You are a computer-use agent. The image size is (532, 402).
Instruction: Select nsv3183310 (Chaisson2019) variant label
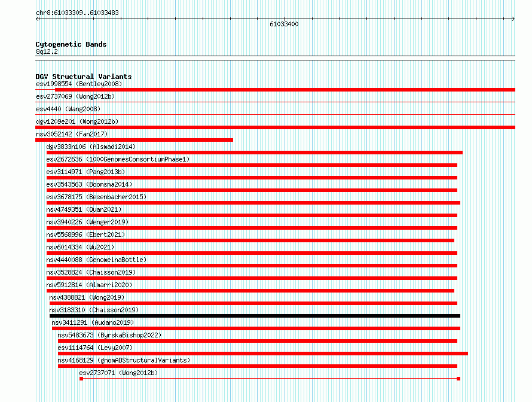point(94,310)
